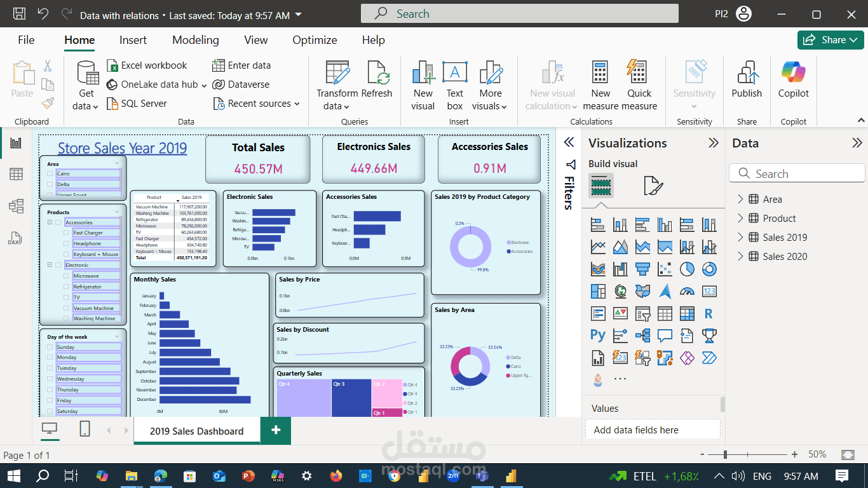Open the Transform data tool
868x488 pixels.
pyautogui.click(x=337, y=86)
